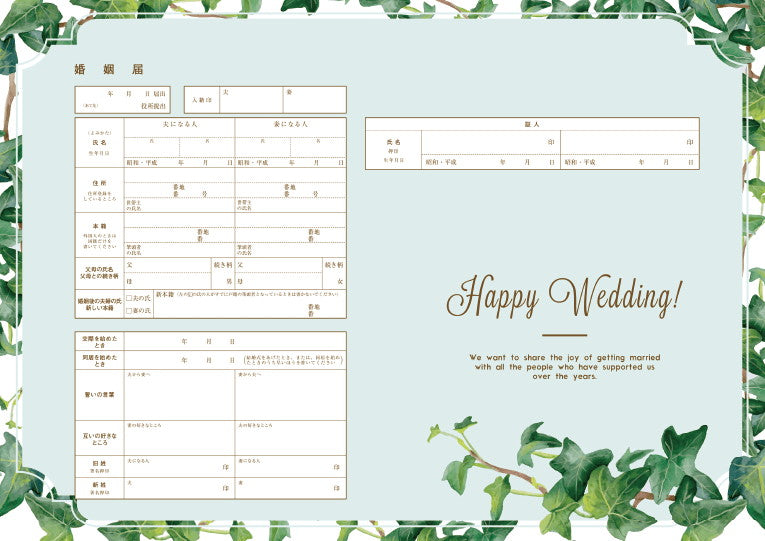Click the 証人 witness table header
The image size is (765, 541).
(x=532, y=124)
